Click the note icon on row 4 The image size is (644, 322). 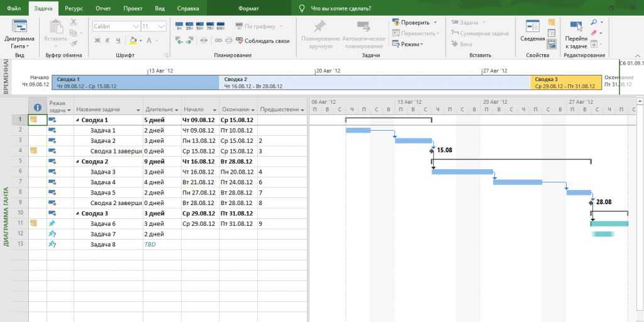[x=33, y=150]
